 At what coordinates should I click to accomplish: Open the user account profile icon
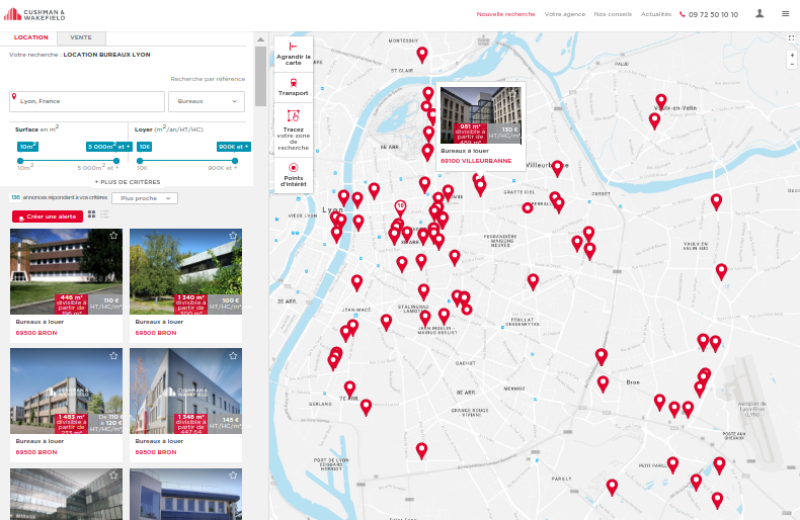tap(760, 14)
